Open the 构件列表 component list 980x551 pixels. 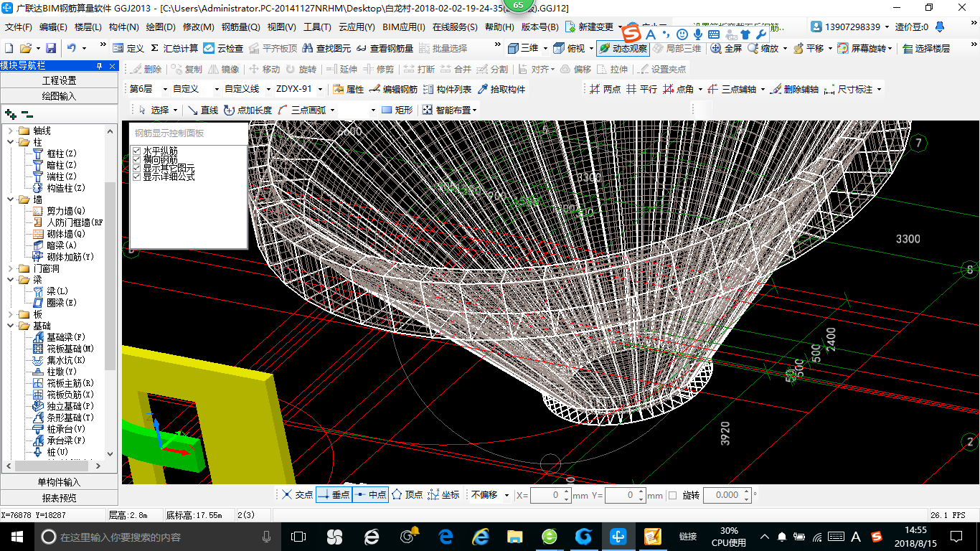click(x=448, y=89)
